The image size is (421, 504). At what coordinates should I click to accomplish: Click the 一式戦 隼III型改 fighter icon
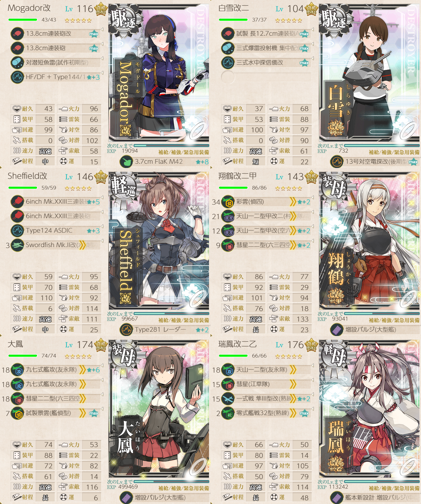[x=228, y=399]
